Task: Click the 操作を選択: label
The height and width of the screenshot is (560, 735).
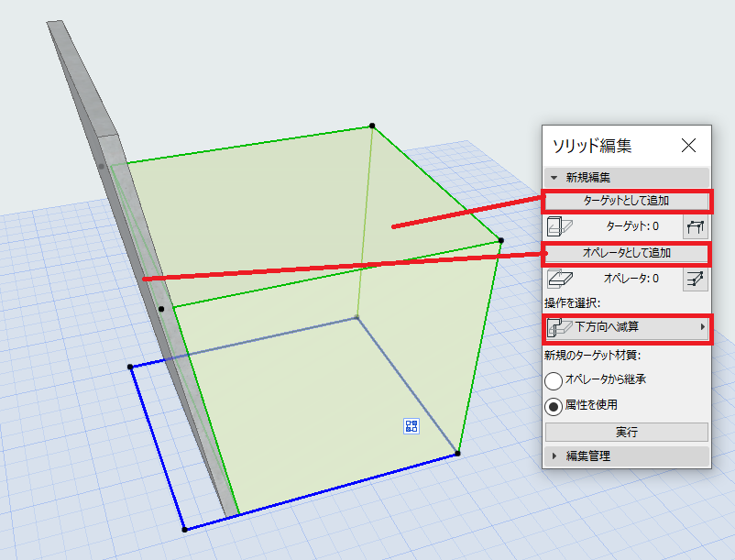Action: [573, 303]
